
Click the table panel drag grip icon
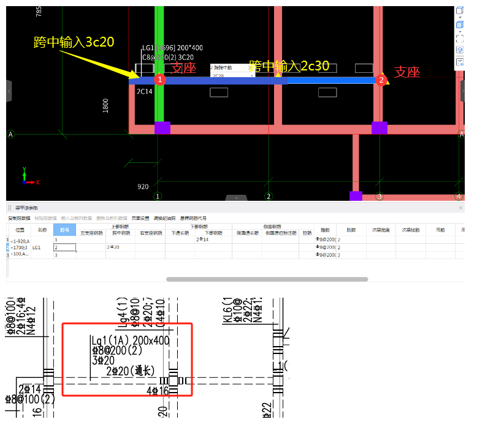pyautogui.click(x=10, y=208)
